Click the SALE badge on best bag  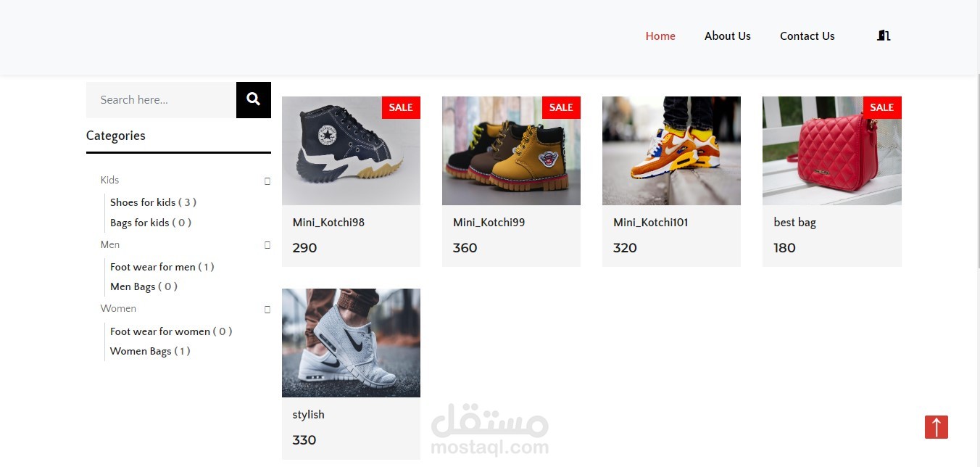click(882, 107)
